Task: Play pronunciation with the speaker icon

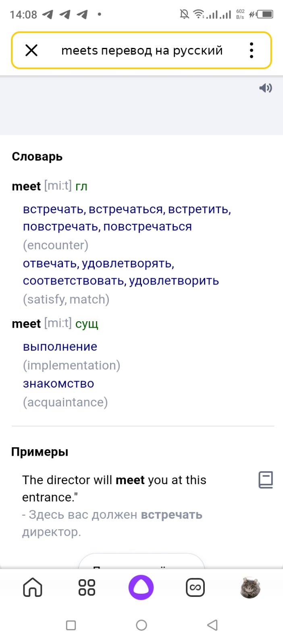Action: (x=265, y=88)
